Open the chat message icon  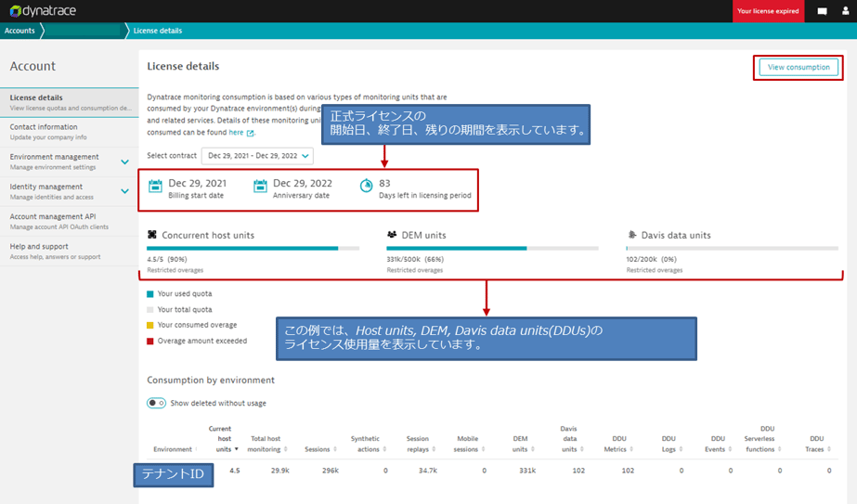tap(822, 11)
